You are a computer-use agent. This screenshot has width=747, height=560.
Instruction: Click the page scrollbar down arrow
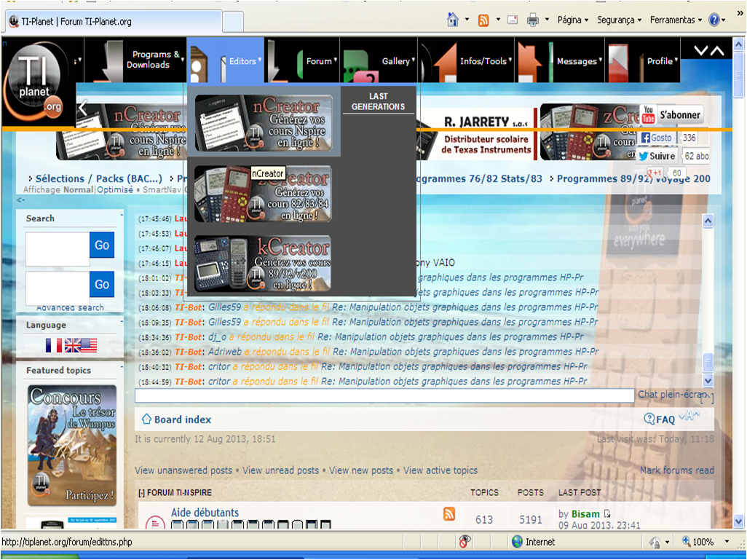pos(738,520)
